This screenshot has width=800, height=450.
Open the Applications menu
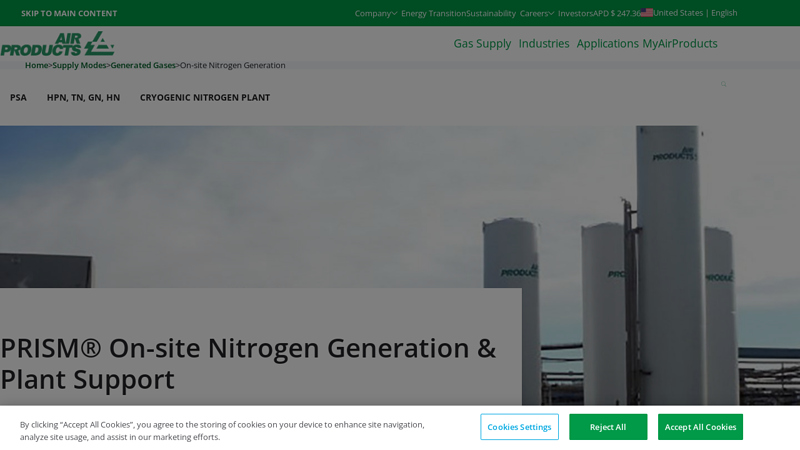pos(607,43)
